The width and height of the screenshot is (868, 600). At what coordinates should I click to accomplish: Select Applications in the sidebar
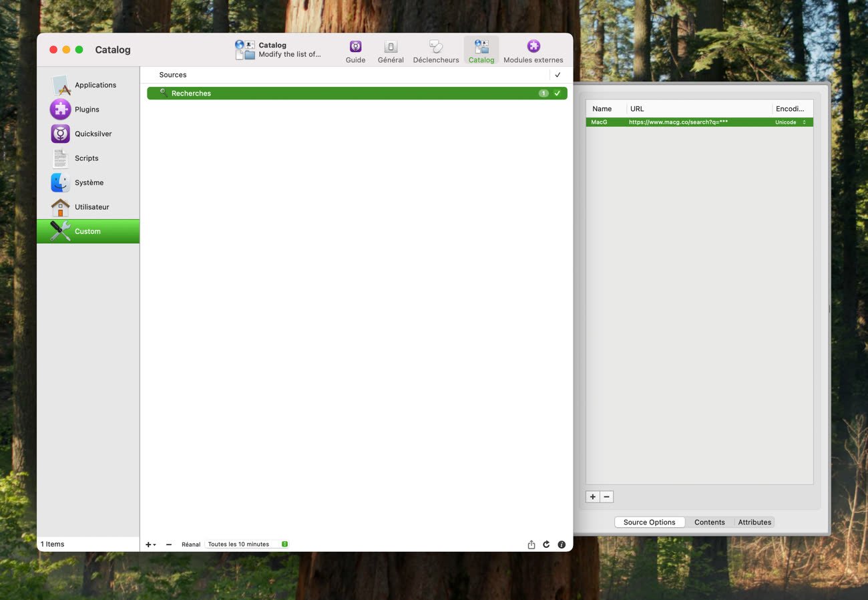[x=88, y=85]
